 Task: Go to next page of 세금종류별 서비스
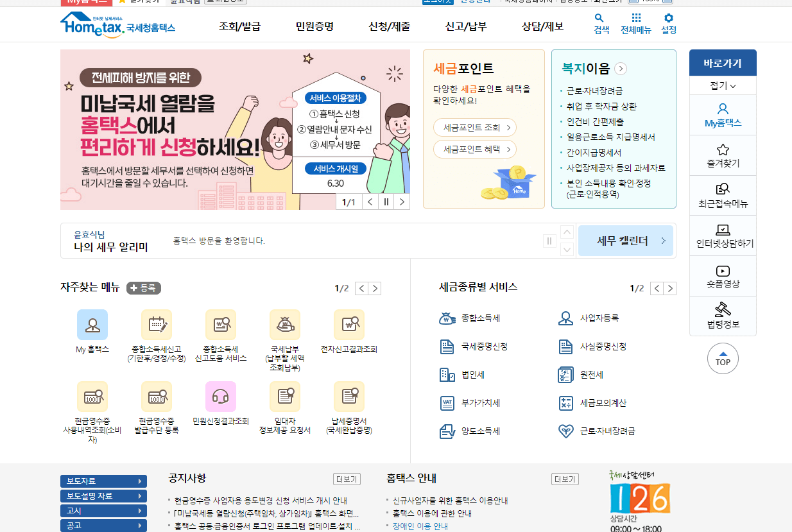tap(669, 288)
